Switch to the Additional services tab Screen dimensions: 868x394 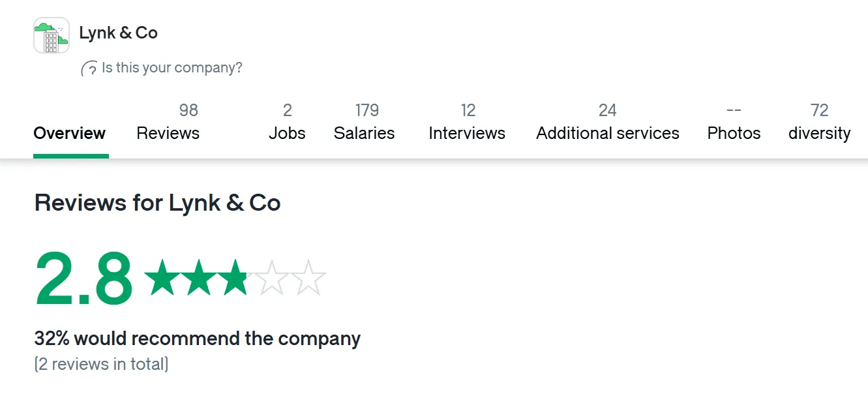(x=608, y=122)
